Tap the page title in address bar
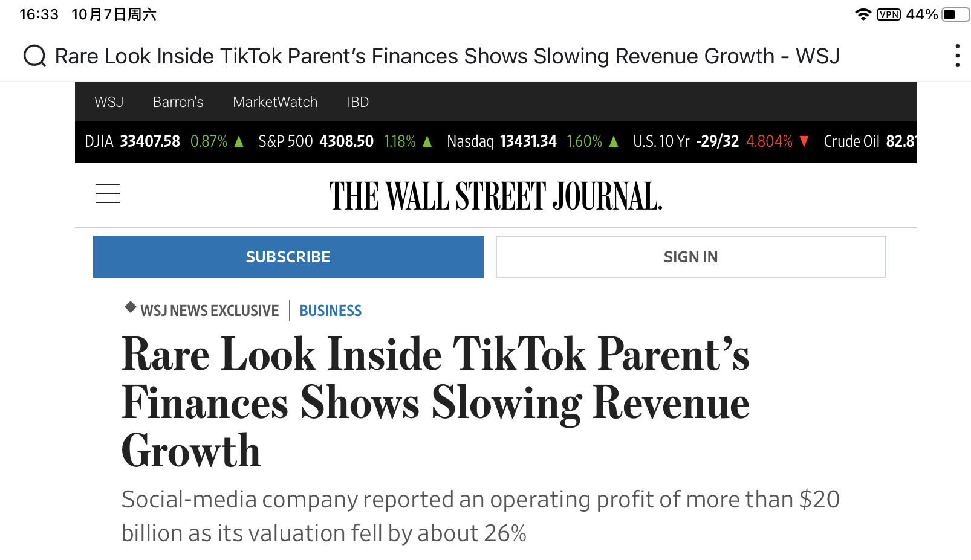The width and height of the screenshot is (971, 560). coord(447,56)
